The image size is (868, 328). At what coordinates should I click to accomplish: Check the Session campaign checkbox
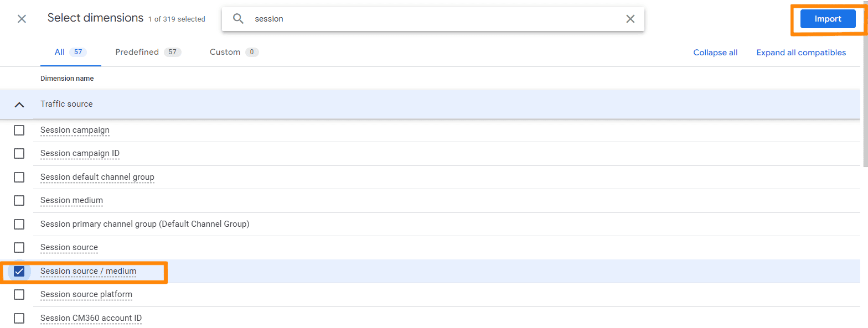pos(19,130)
